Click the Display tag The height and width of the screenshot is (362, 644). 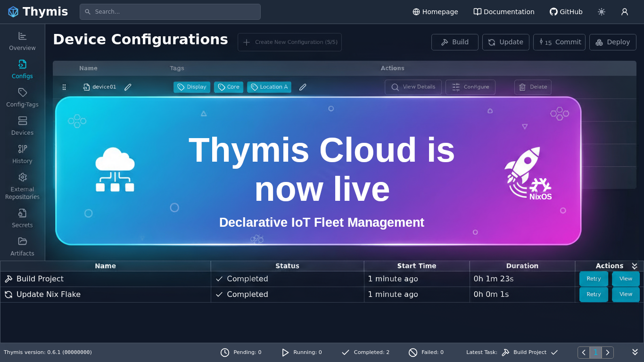pyautogui.click(x=192, y=87)
